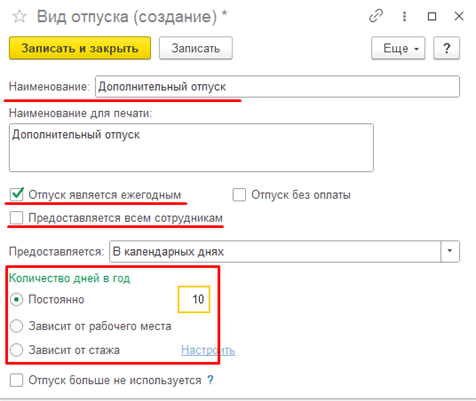
Task: Click Записать и закрыть button
Action: coord(80,48)
